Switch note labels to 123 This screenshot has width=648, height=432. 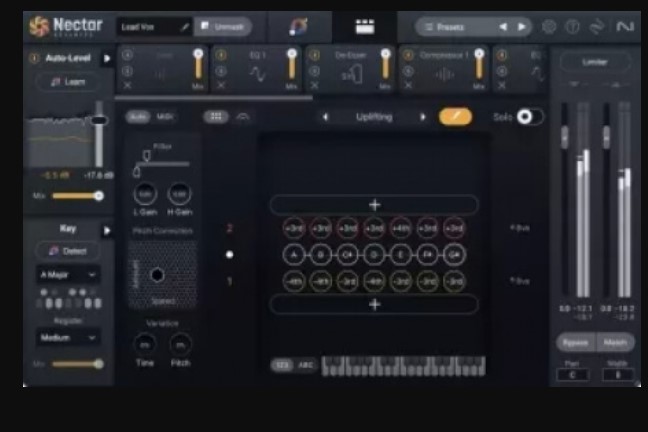click(x=282, y=365)
